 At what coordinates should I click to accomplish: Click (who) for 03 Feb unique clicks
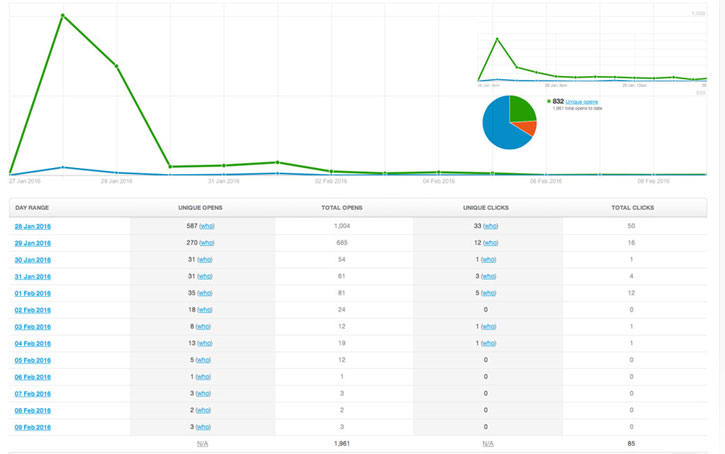click(x=488, y=326)
